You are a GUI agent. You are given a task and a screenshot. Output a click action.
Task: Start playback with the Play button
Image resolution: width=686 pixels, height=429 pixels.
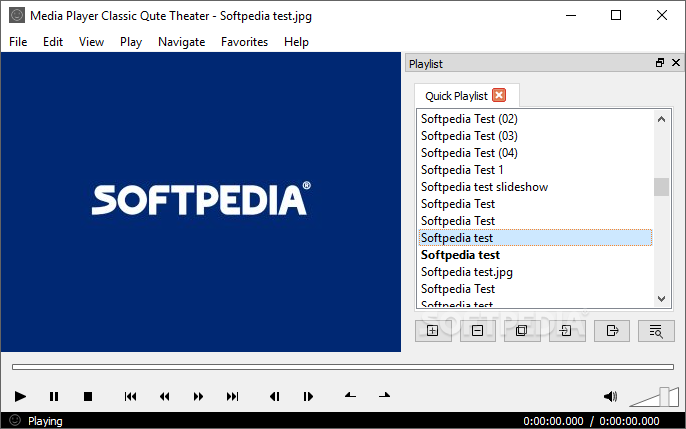20,397
